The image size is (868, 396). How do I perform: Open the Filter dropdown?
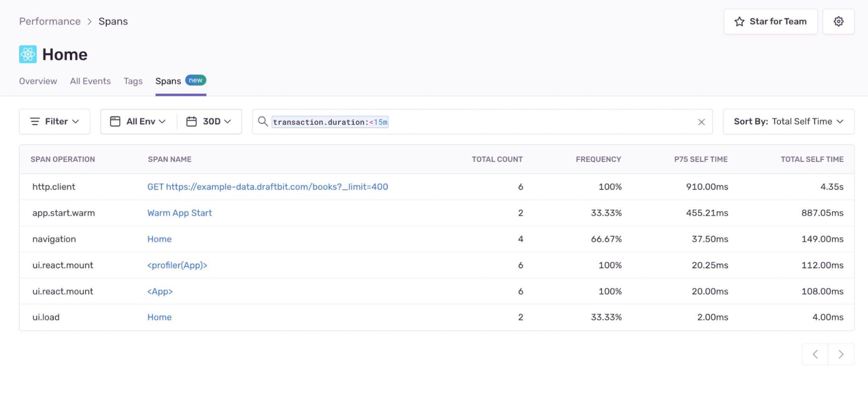[54, 121]
